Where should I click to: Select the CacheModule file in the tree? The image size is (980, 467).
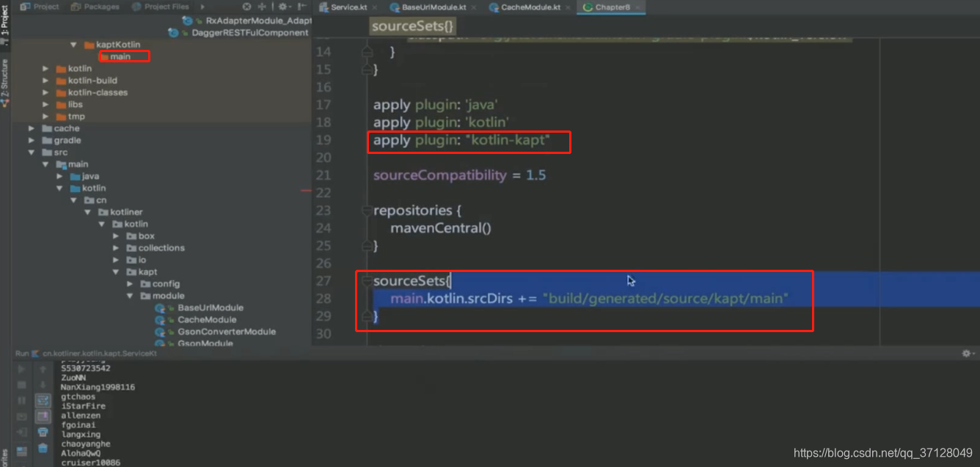click(x=205, y=320)
